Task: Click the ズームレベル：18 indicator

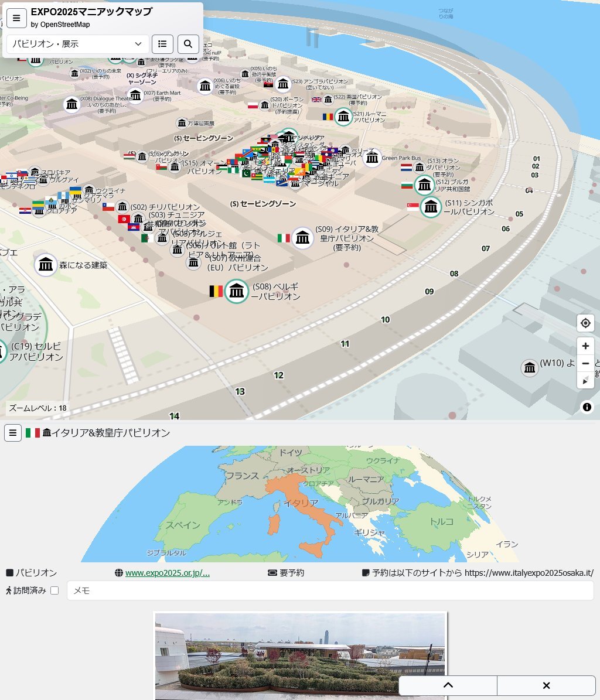Action: pyautogui.click(x=38, y=408)
